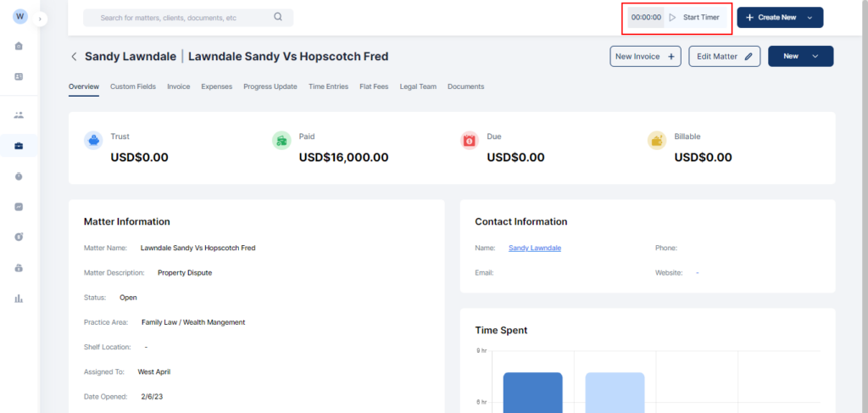Open the Legal Team tab
This screenshot has width=868, height=413.
pos(418,87)
